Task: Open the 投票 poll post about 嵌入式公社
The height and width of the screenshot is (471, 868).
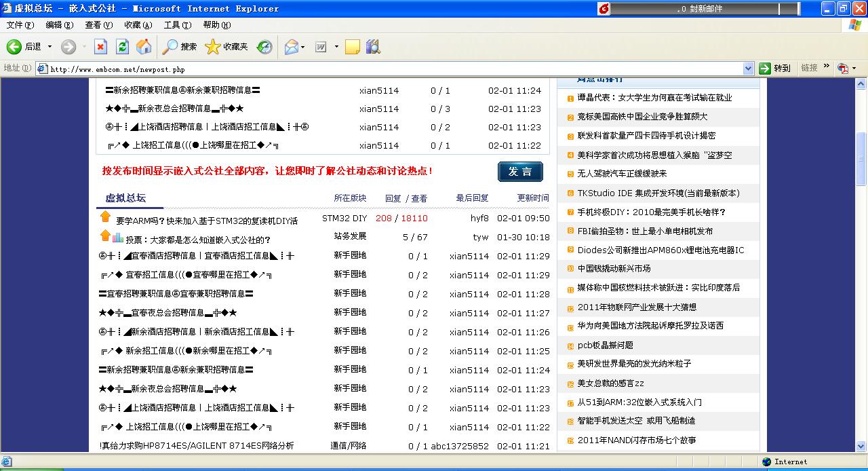Action: (x=198, y=240)
